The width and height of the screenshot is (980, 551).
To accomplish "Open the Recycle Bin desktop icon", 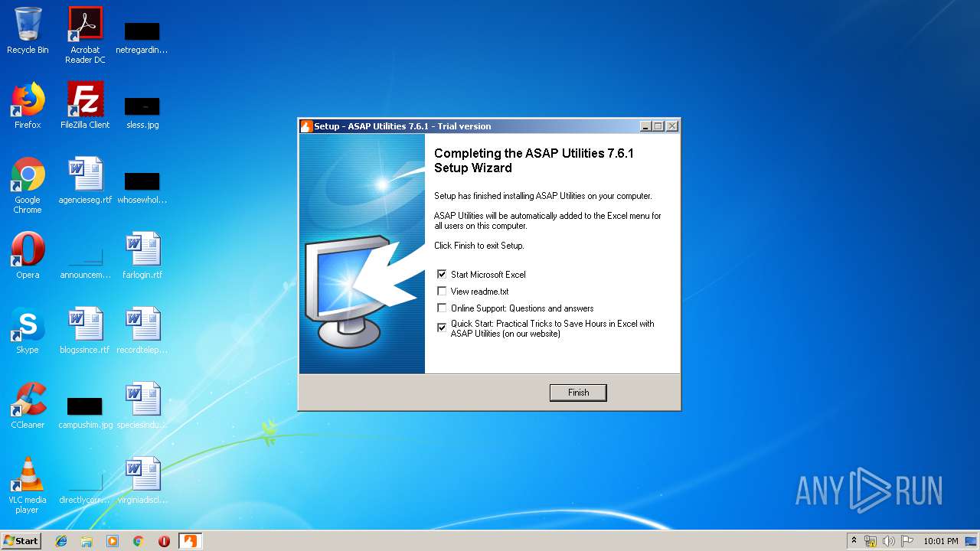I will click(x=28, y=31).
